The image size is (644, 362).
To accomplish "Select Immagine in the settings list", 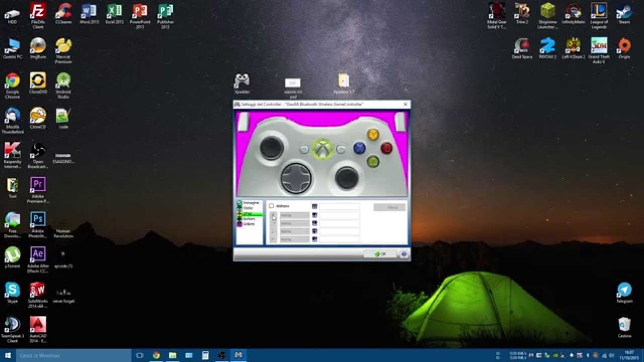I will pyautogui.click(x=248, y=203).
